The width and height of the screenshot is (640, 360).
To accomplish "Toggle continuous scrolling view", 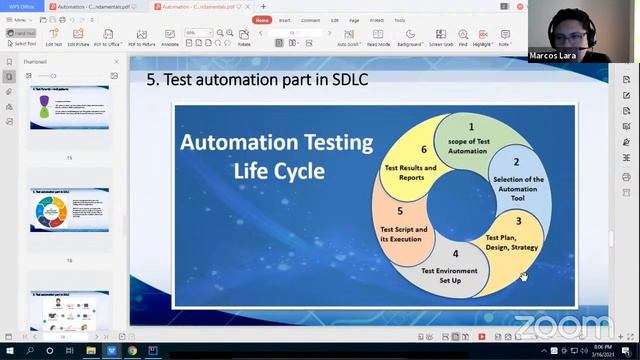I will [309, 43].
